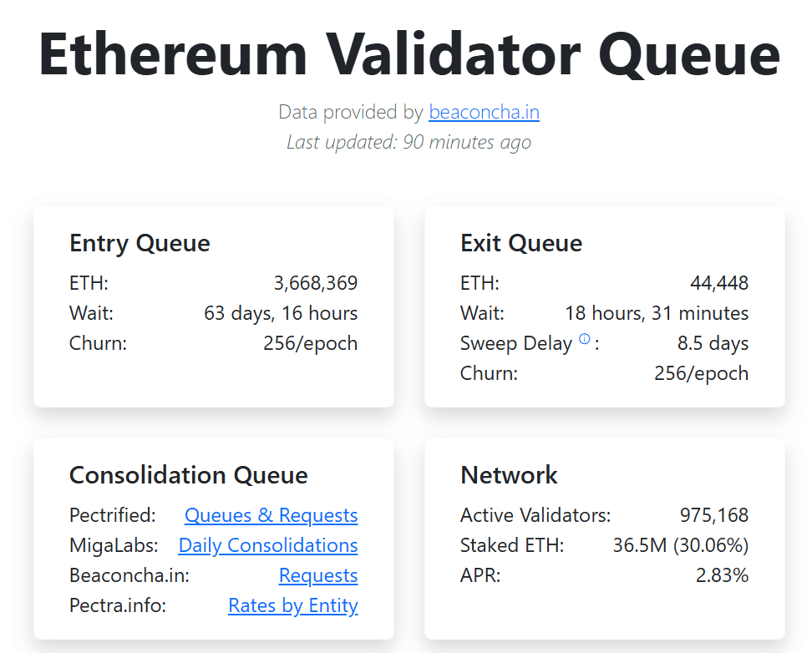Click the exit queue ETH value 44,448

click(720, 283)
